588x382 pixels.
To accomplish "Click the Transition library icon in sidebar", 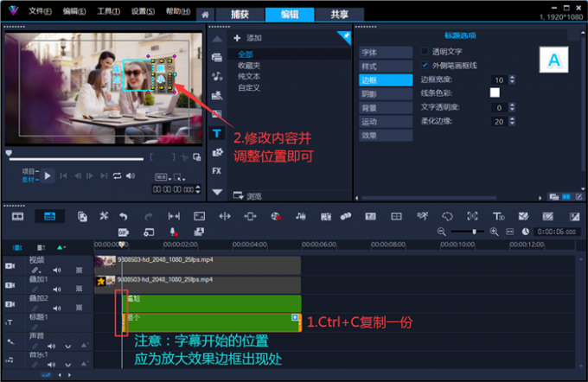I will click(217, 114).
